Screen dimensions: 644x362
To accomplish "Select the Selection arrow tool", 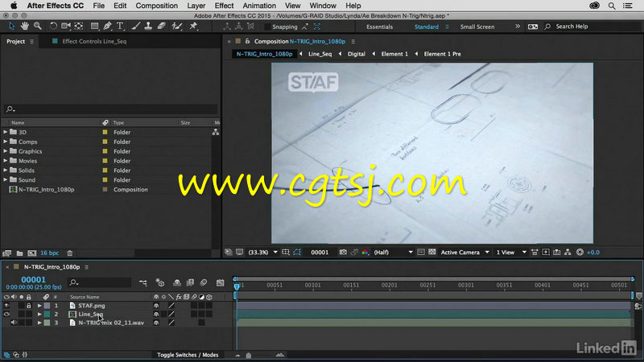I will [x=11, y=27].
